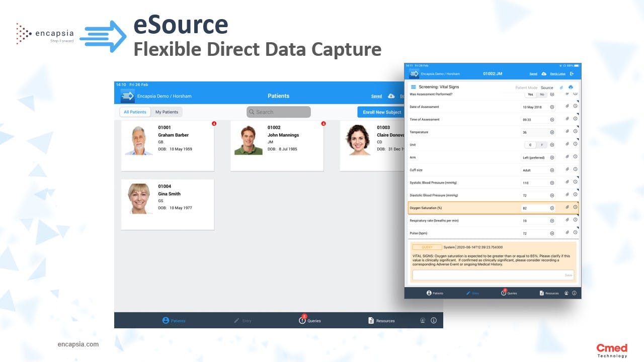This screenshot has height=362, width=644.
Task: Click the profile icon in the Patients window bottom bar
Action: (423, 320)
